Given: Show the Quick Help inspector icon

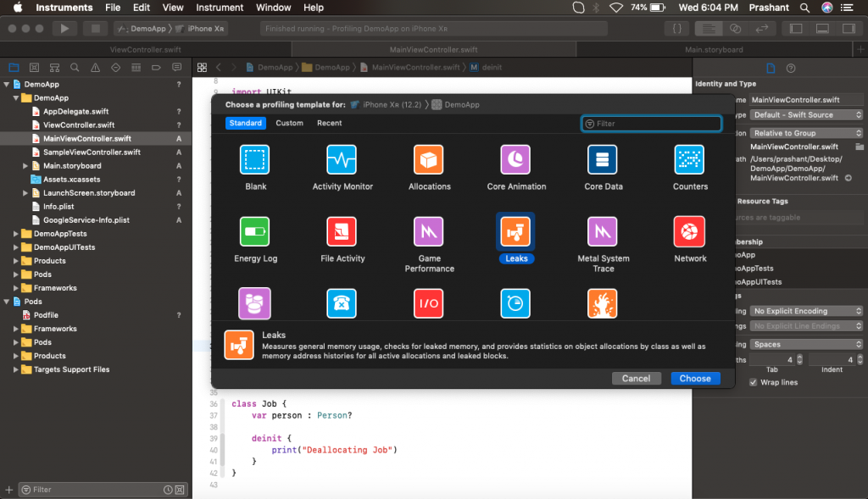Looking at the screenshot, I should click(x=791, y=68).
